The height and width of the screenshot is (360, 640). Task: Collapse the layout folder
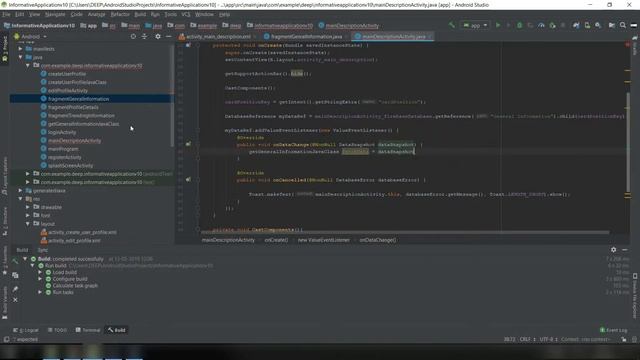[x=28, y=224]
